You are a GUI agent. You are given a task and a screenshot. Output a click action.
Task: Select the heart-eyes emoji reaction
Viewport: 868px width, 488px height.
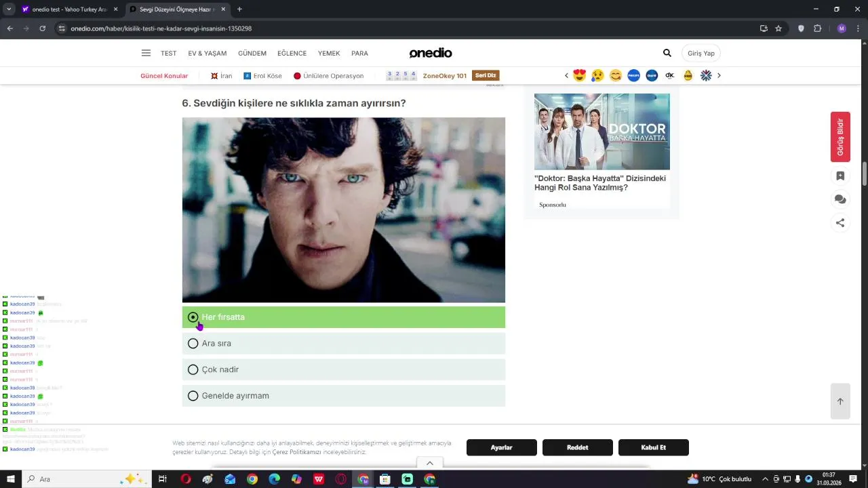tap(579, 75)
